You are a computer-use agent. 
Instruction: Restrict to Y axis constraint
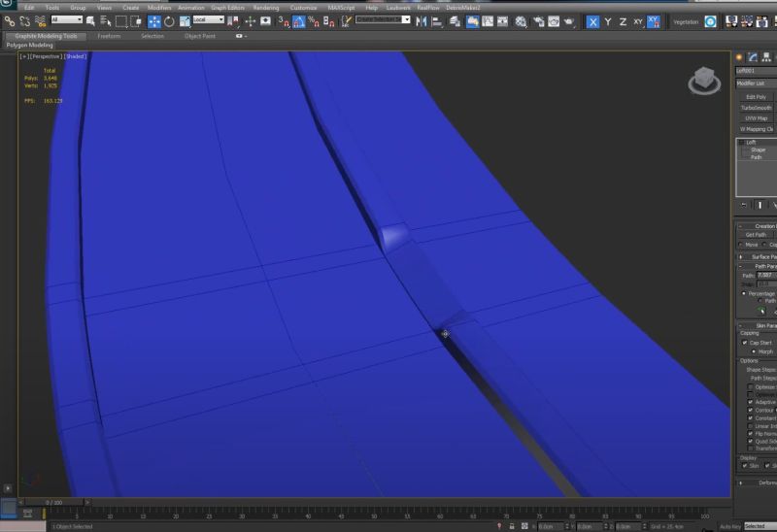608,21
